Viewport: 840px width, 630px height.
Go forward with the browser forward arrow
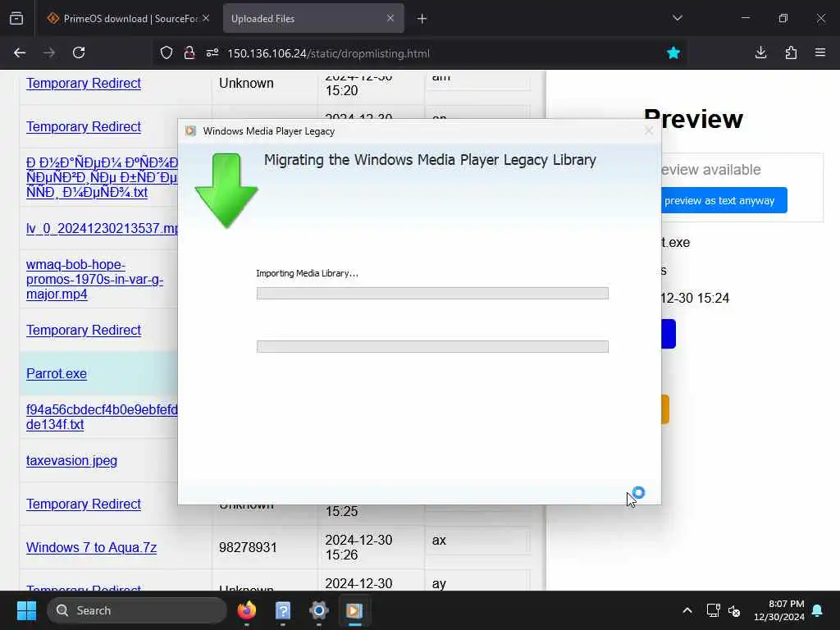[49, 52]
